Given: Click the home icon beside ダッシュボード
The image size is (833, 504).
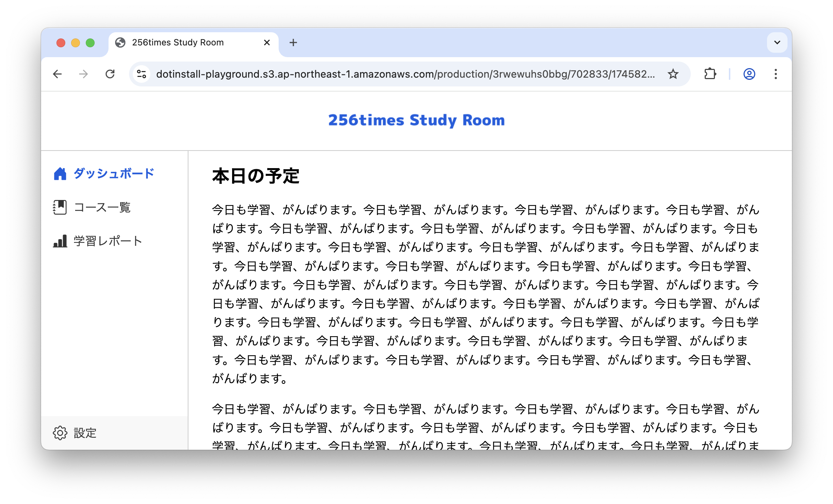Looking at the screenshot, I should point(60,174).
